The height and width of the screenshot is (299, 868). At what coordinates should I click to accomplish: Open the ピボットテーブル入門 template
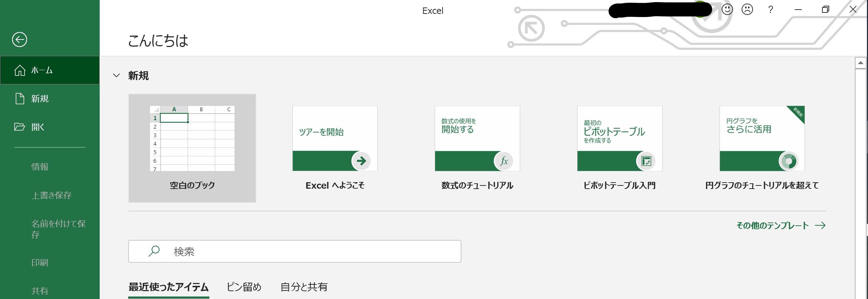(x=620, y=148)
